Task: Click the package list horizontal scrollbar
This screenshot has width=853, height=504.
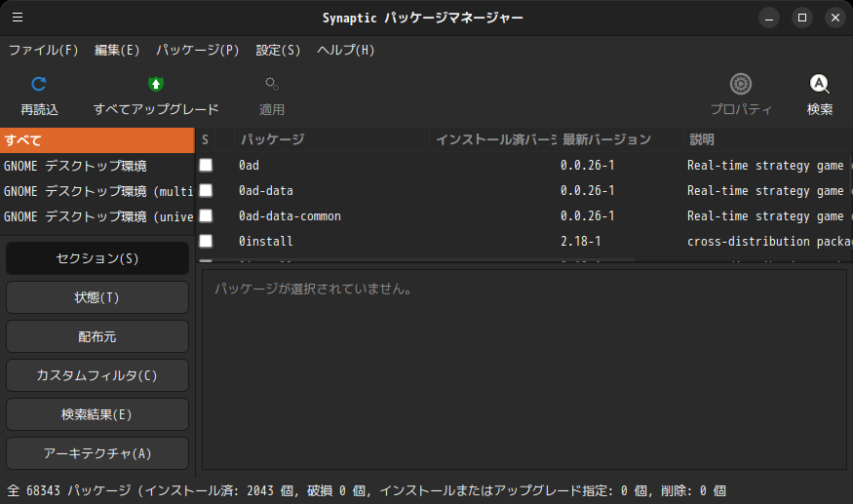Action: click(x=416, y=260)
